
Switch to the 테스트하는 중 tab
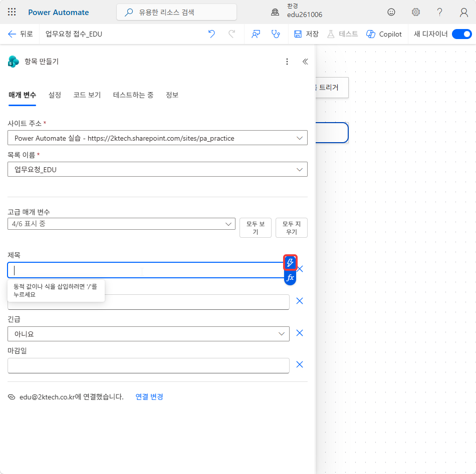click(133, 95)
